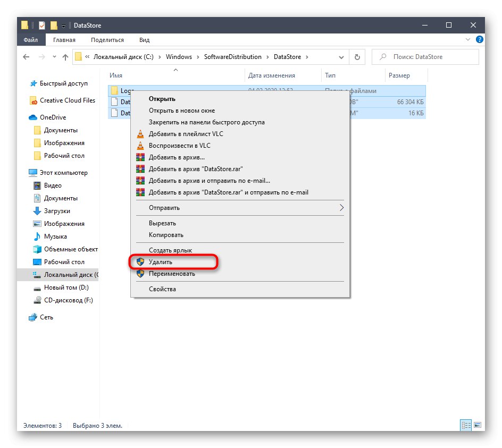502x448 pixels.
Task: Sort by the Имя column header
Action: pyautogui.click(x=116, y=75)
